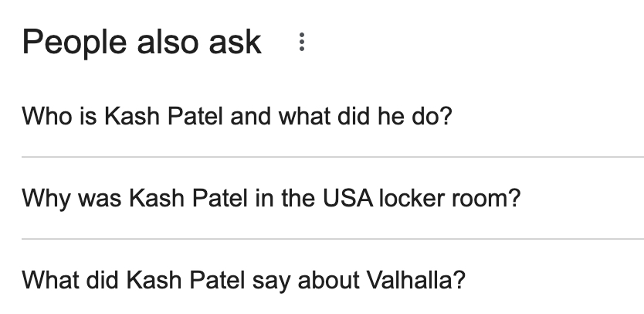Show the answer about who Kash Patel is

pos(236,117)
